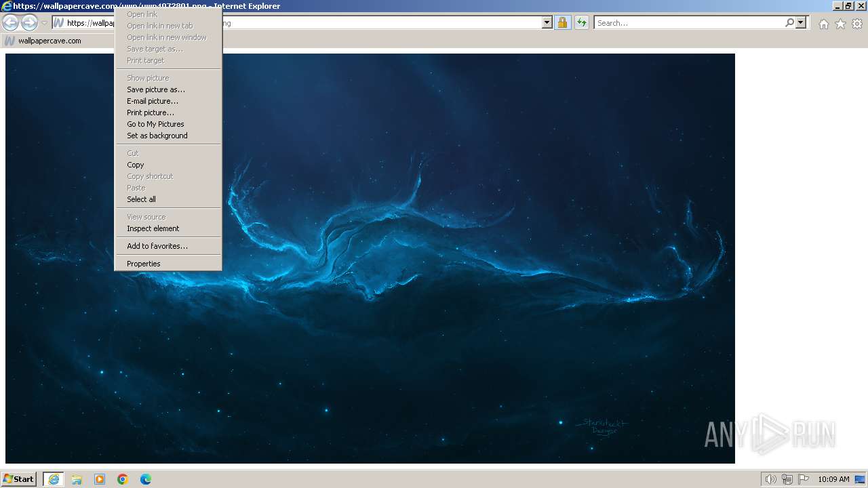Select Set as background
The height and width of the screenshot is (488, 868).
click(167, 136)
